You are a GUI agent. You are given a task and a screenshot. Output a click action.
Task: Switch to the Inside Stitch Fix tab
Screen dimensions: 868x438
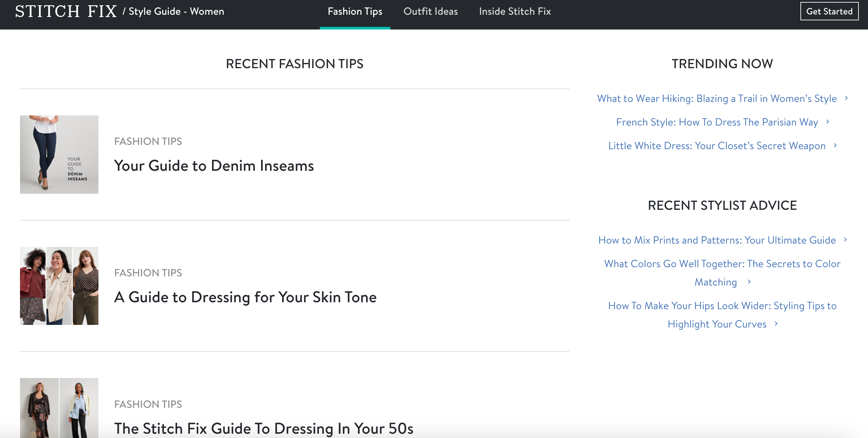[x=514, y=11]
